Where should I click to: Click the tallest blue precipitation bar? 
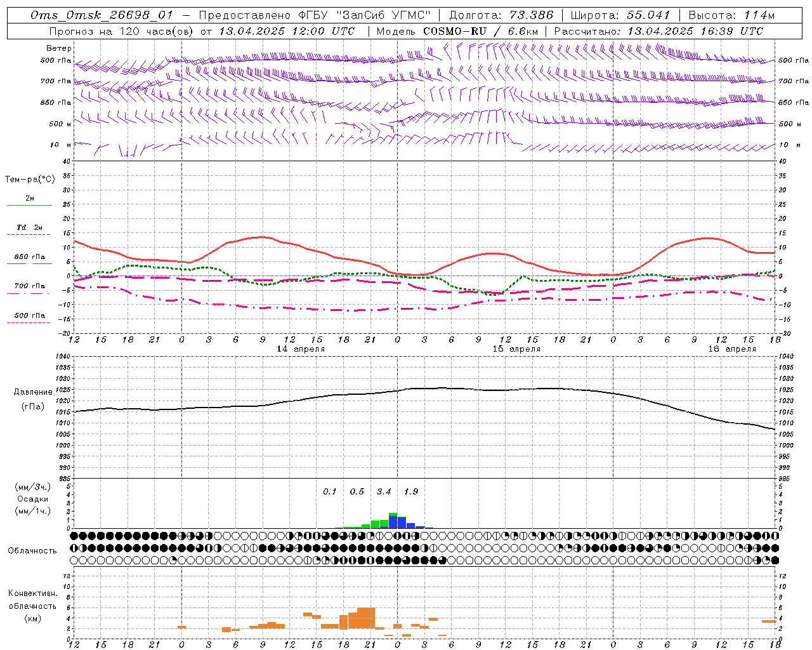point(393,522)
